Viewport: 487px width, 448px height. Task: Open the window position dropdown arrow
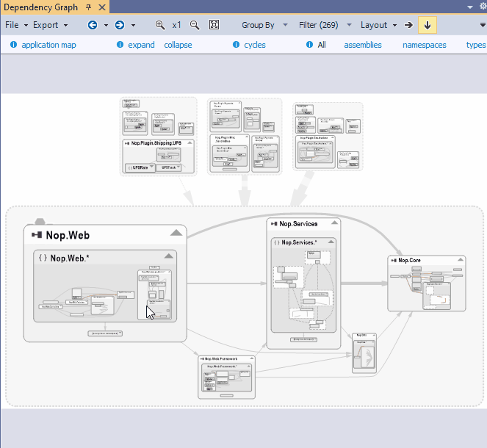(x=470, y=7)
